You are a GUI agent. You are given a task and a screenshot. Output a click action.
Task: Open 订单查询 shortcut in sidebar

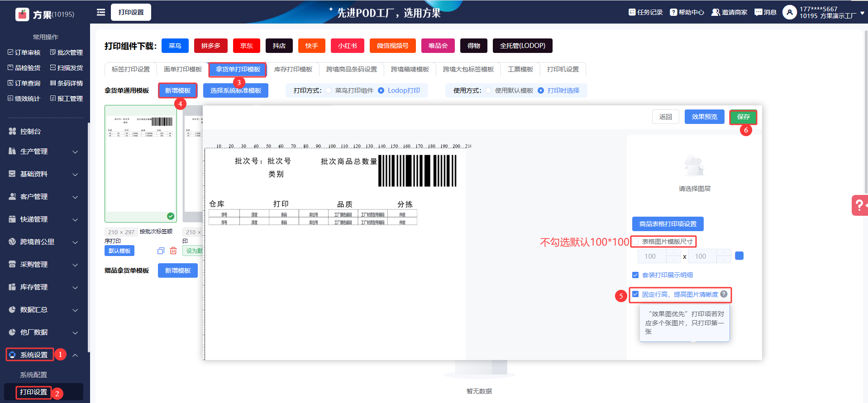(x=24, y=83)
